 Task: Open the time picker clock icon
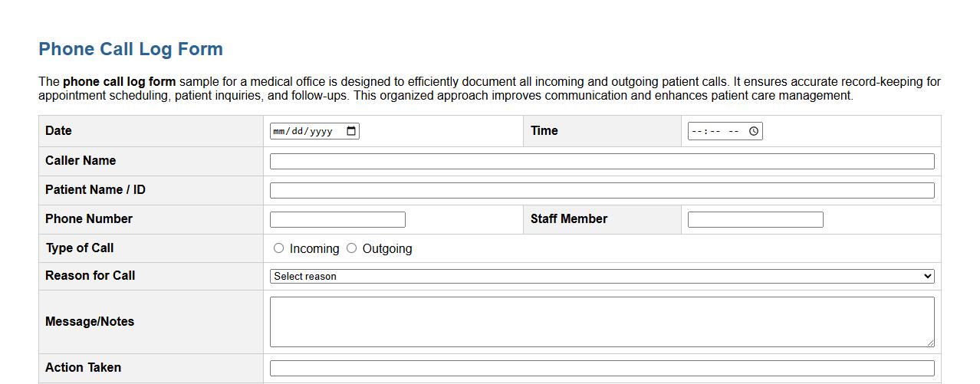(754, 131)
